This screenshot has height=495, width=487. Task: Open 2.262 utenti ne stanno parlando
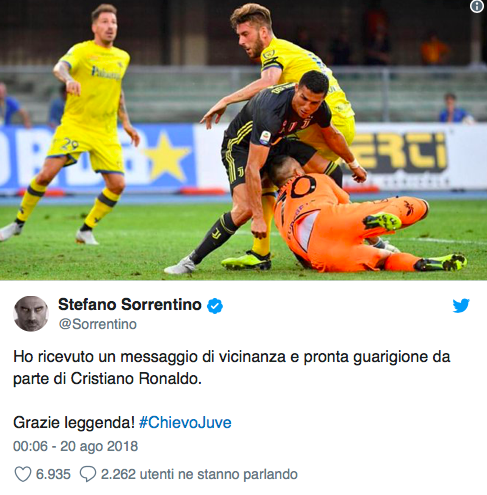point(199,474)
